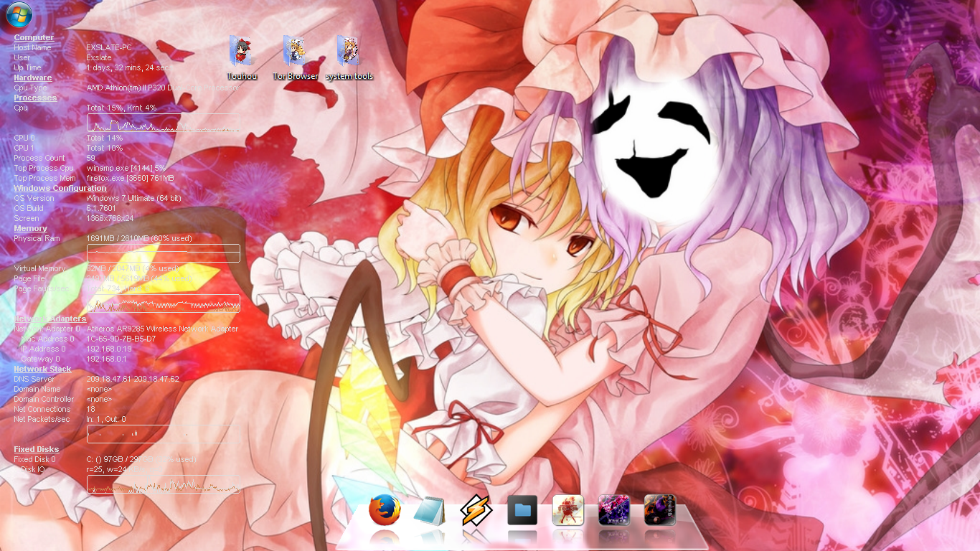Select the Computer section heading
The height and width of the screenshot is (551, 980).
[x=34, y=37]
